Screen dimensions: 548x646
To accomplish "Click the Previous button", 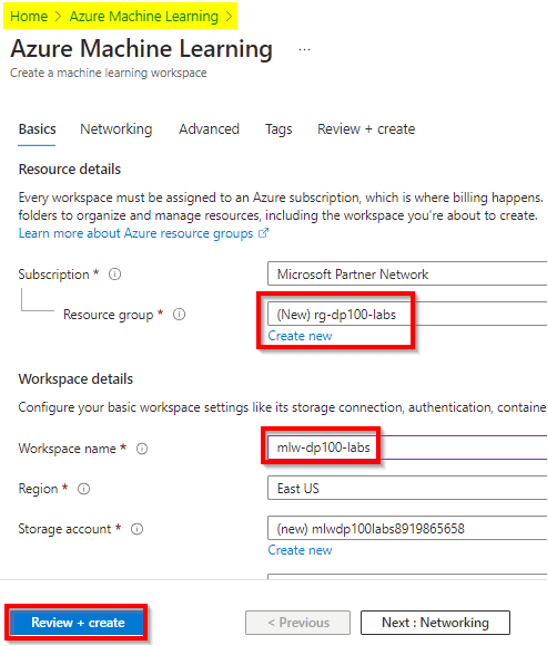I will click(298, 622).
